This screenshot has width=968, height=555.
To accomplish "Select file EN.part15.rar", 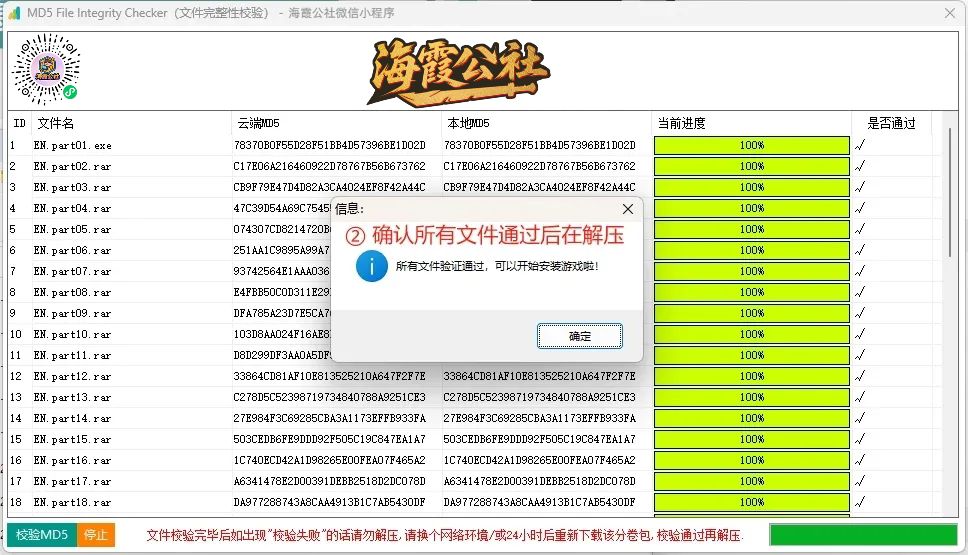I will click(73, 440).
